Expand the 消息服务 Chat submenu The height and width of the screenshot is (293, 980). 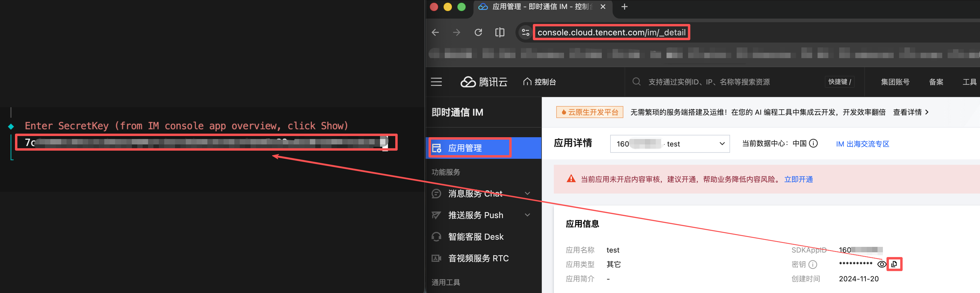pyautogui.click(x=527, y=193)
